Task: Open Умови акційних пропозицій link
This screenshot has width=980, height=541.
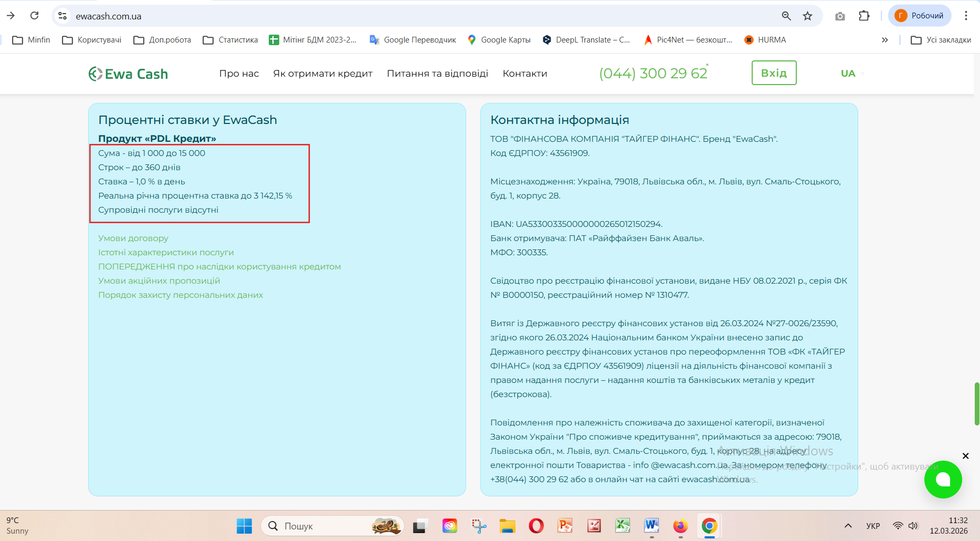Action: 159,281
